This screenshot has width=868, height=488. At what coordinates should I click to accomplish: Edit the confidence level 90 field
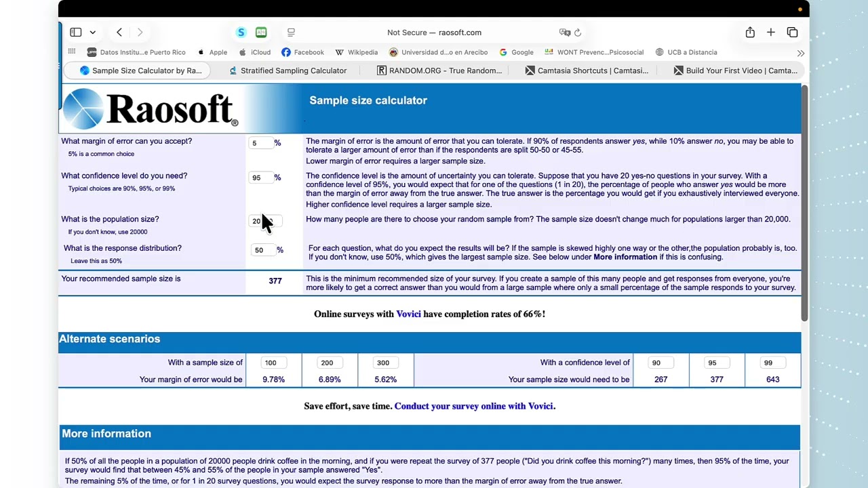click(660, 363)
